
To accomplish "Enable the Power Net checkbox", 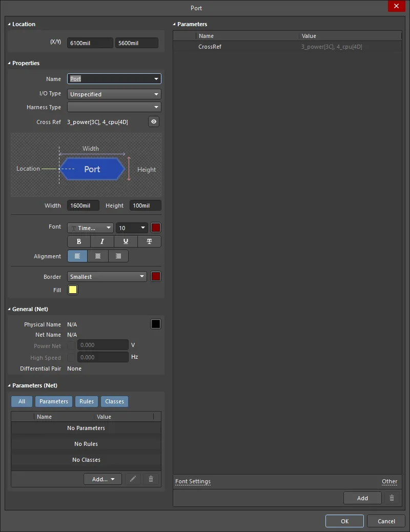I will [71, 345].
